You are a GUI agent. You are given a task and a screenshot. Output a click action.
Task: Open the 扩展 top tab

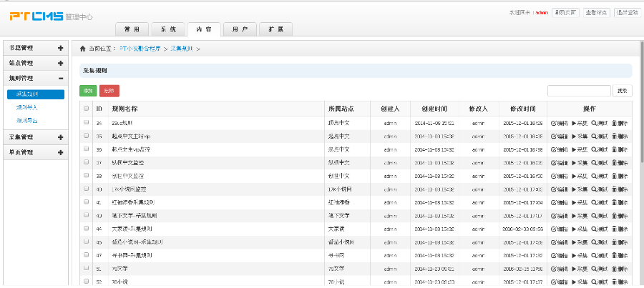276,29
